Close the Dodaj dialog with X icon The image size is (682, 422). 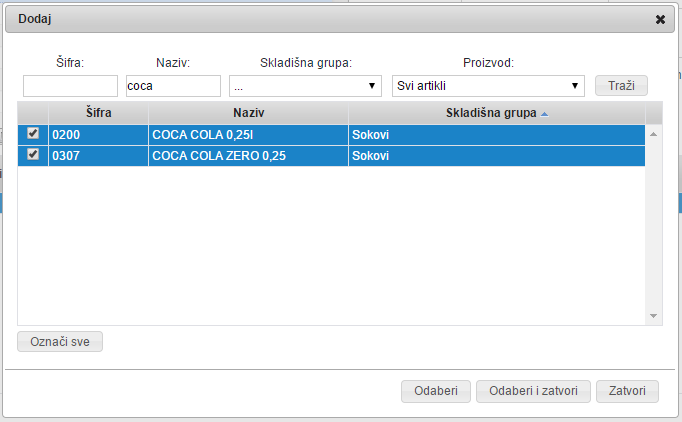[x=660, y=19]
